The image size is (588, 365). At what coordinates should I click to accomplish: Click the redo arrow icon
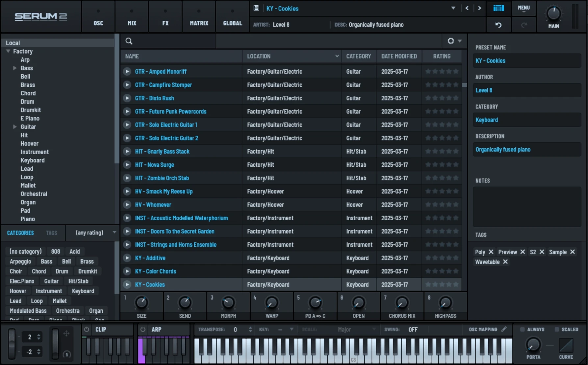pyautogui.click(x=524, y=25)
